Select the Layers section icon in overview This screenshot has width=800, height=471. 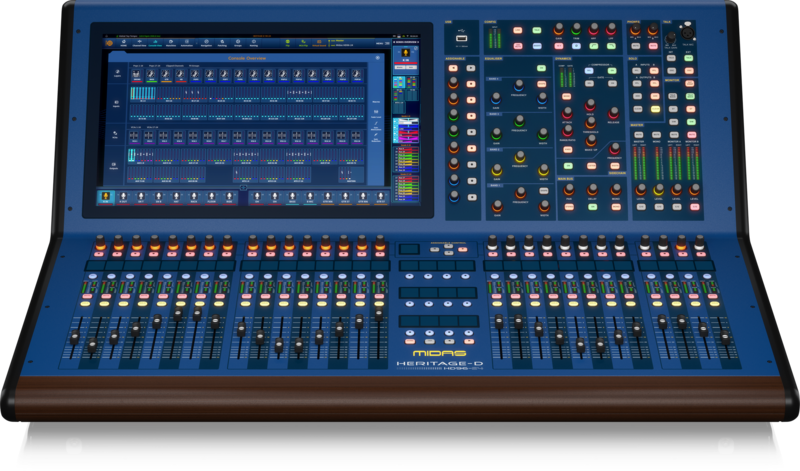[117, 73]
